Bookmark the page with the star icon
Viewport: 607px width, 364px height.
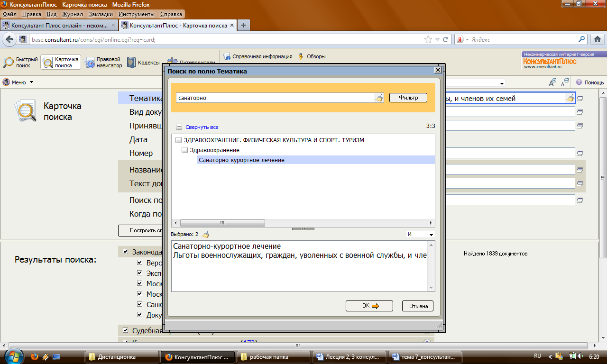pyautogui.click(x=428, y=40)
